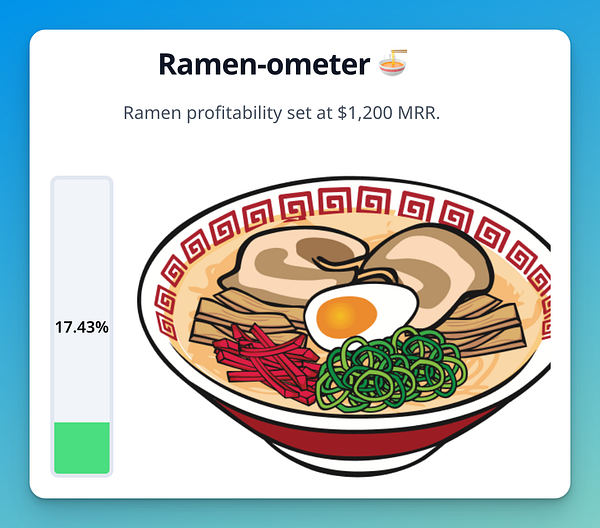
Task: Click the ramen bowl emoji beside title
Action: click(393, 63)
